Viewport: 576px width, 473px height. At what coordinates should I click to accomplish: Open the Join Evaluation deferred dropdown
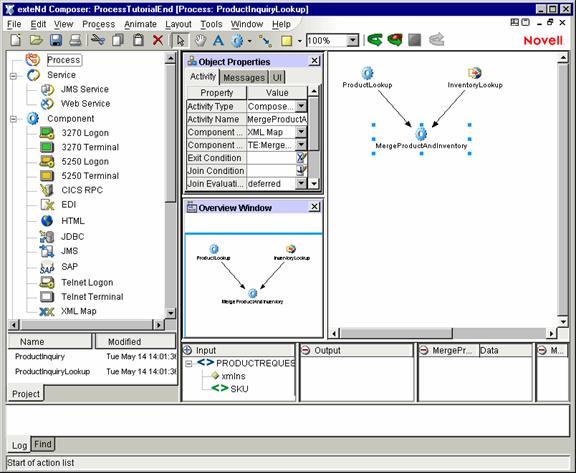pyautogui.click(x=301, y=183)
